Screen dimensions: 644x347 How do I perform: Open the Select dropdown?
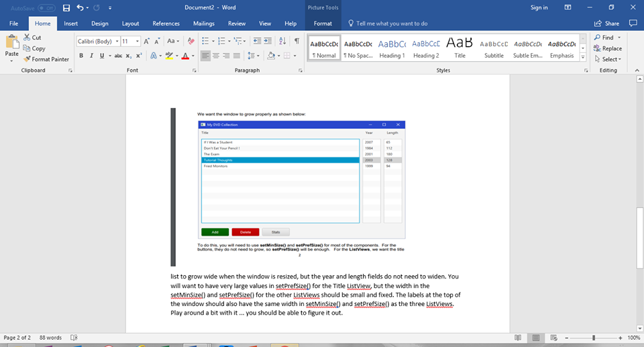click(608, 59)
